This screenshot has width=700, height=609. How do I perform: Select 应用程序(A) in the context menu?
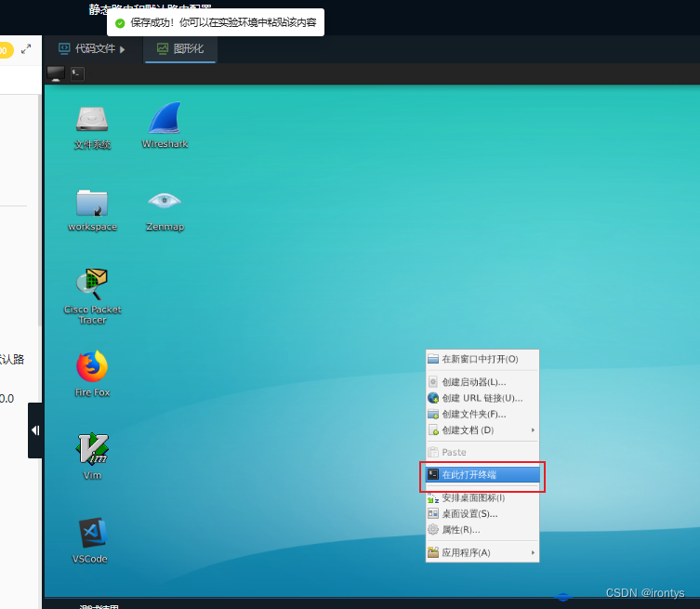click(482, 552)
